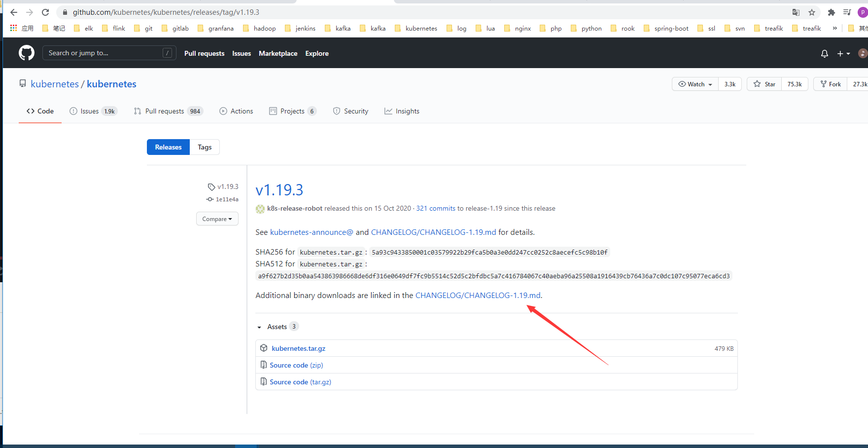Open CHANGELOG-1.19.md link in Additional binary downloads line

[478, 295]
